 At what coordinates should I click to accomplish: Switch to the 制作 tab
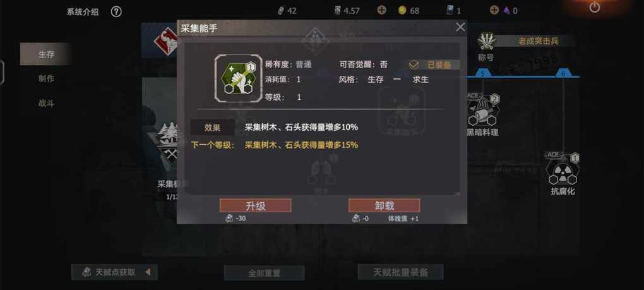(46, 79)
